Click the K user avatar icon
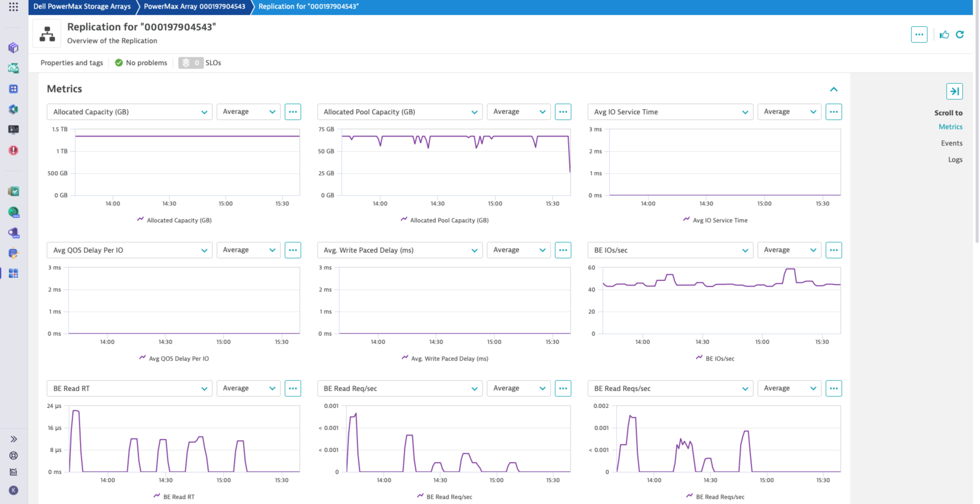The width and height of the screenshot is (980, 504). (x=13, y=490)
